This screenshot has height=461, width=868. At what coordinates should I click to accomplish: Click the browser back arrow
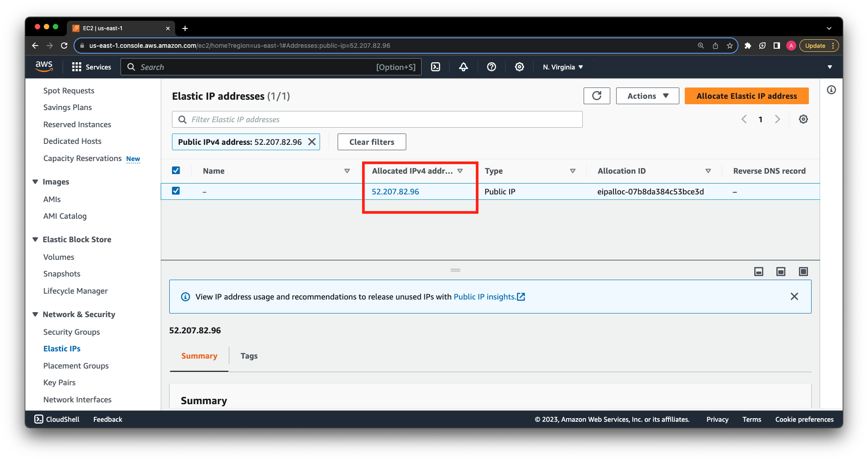(35, 46)
